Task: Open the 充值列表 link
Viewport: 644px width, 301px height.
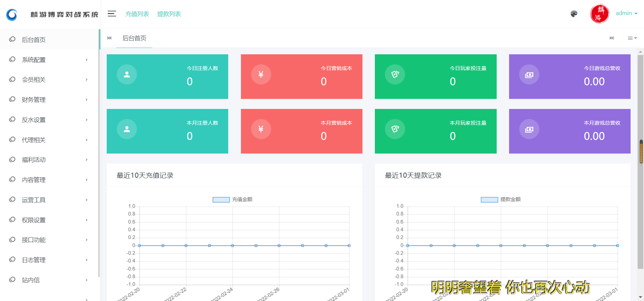Action: tap(137, 14)
